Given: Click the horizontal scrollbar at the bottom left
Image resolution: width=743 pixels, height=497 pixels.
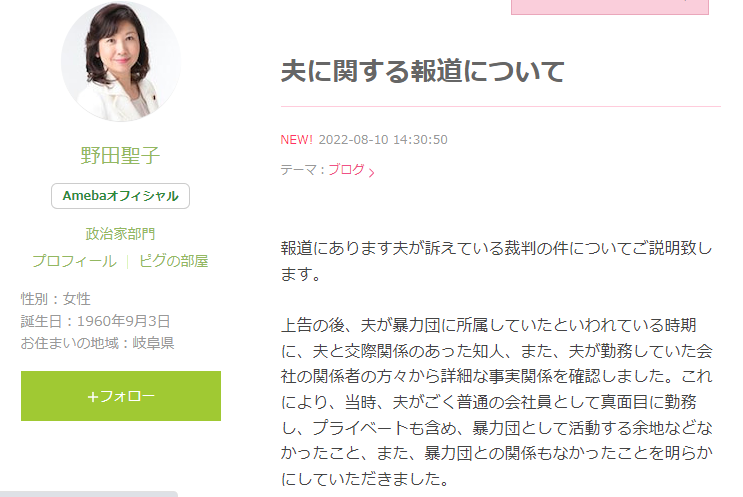Looking at the screenshot, I should click(x=89, y=494).
